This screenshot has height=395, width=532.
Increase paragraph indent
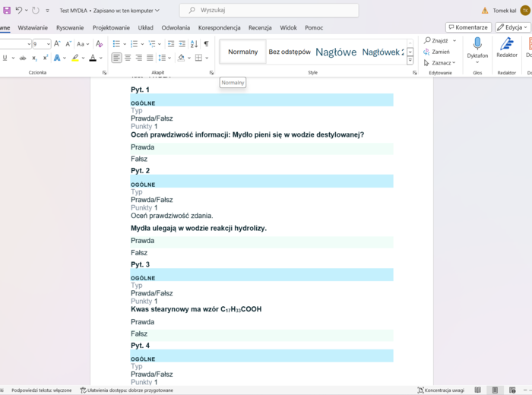[x=182, y=44]
